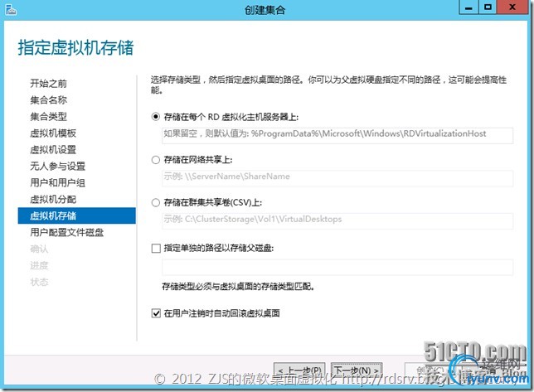Close the 创建集合 window
Screen dimensions: 534x392
(512, 7)
